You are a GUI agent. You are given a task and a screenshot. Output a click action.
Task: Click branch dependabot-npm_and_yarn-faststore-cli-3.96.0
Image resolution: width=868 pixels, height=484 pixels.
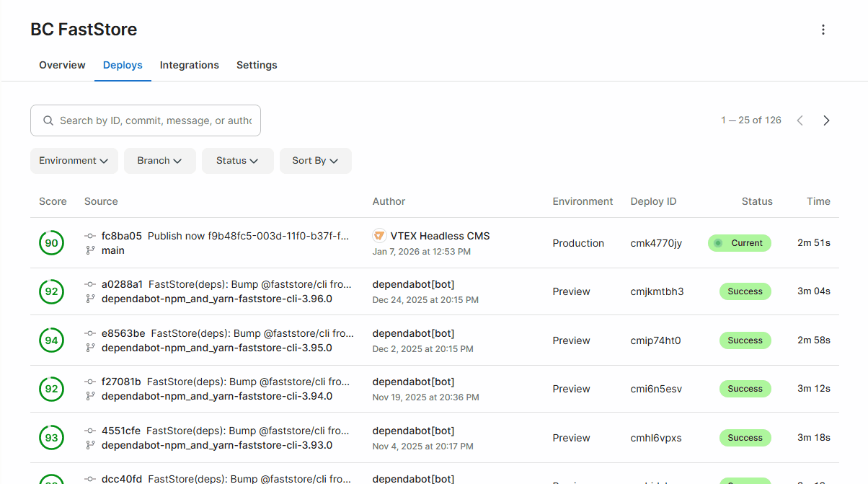pyautogui.click(x=217, y=299)
